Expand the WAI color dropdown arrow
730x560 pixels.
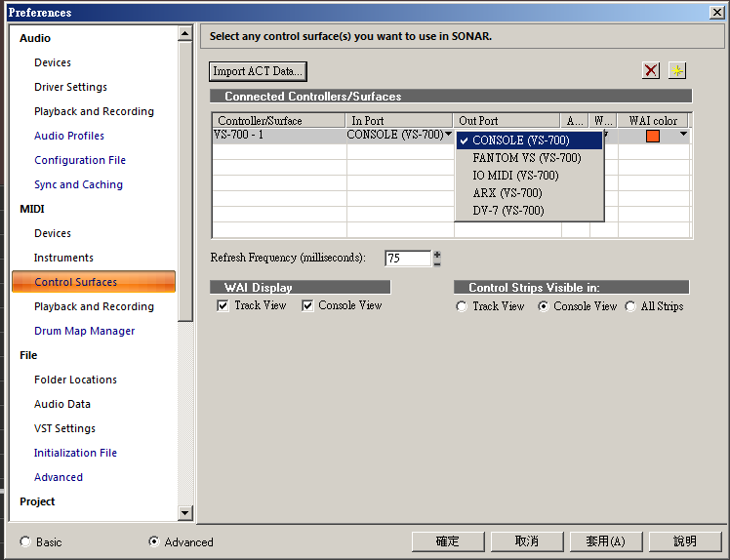683,135
